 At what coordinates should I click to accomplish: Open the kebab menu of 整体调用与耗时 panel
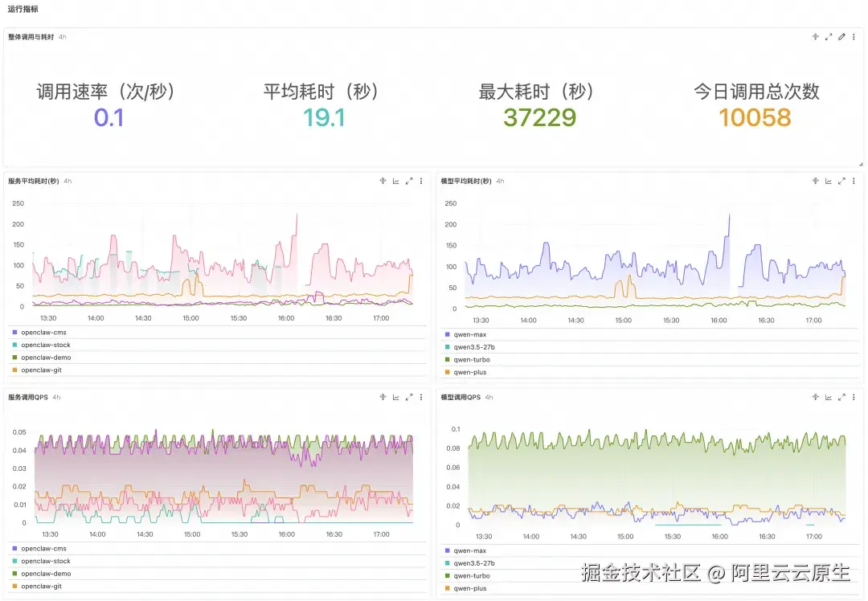[x=853, y=36]
